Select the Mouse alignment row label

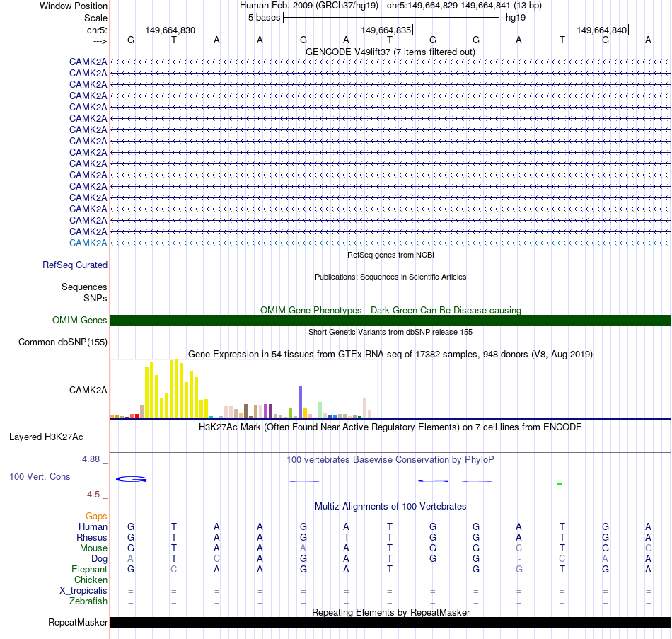point(93,548)
